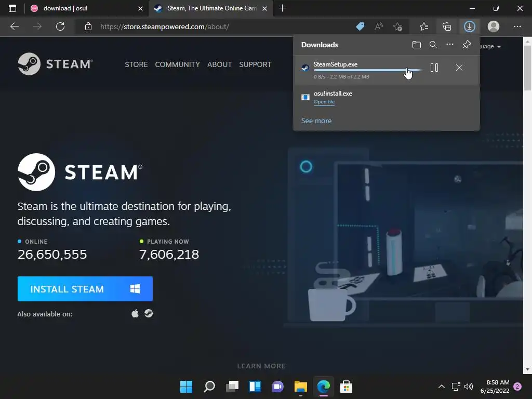This screenshot has width=532, height=399.
Task: Open the Windows Start menu
Action: pos(186,387)
